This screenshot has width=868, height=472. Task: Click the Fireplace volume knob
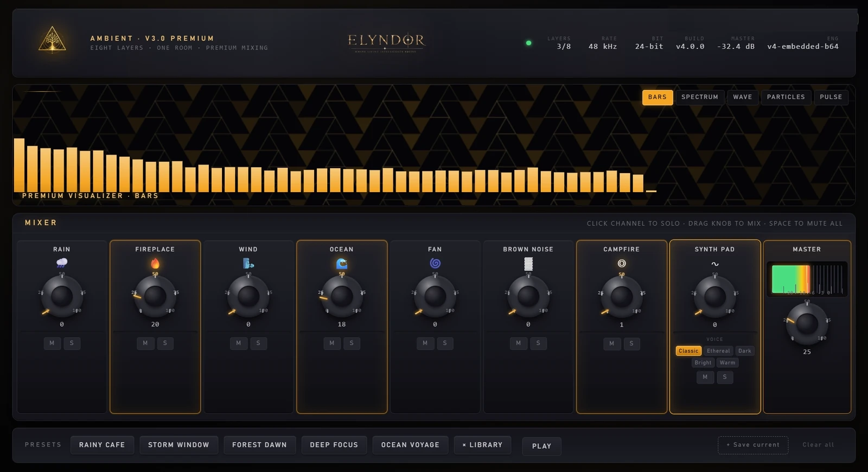[155, 296]
